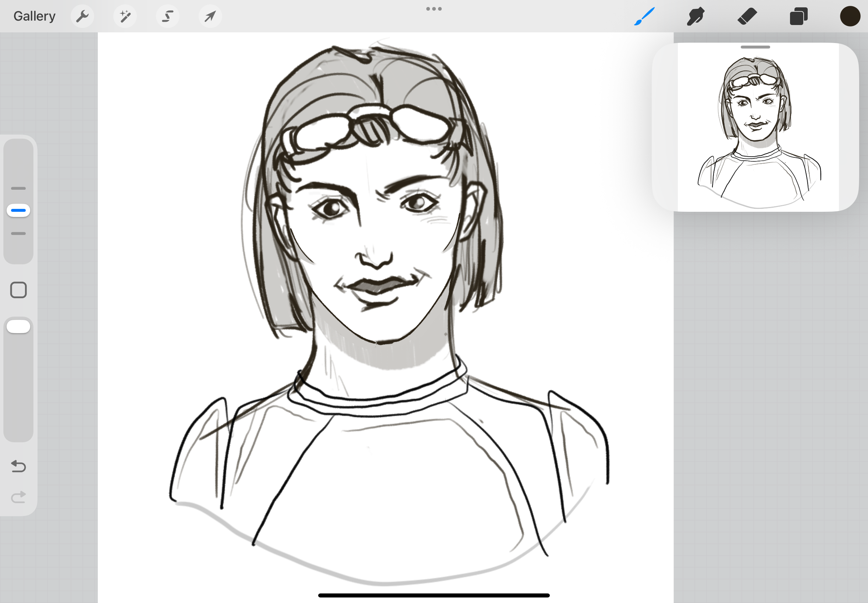This screenshot has height=603, width=868.
Task: Select the Smudge tool
Action: coord(695,16)
